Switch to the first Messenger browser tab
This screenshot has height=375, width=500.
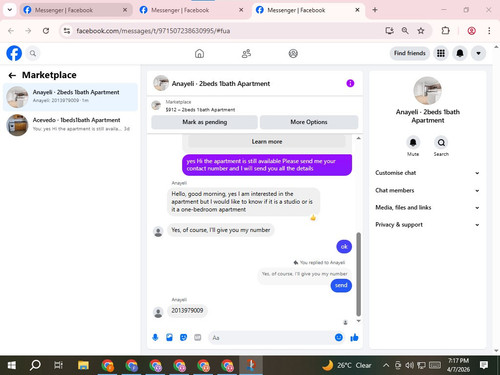76,10
